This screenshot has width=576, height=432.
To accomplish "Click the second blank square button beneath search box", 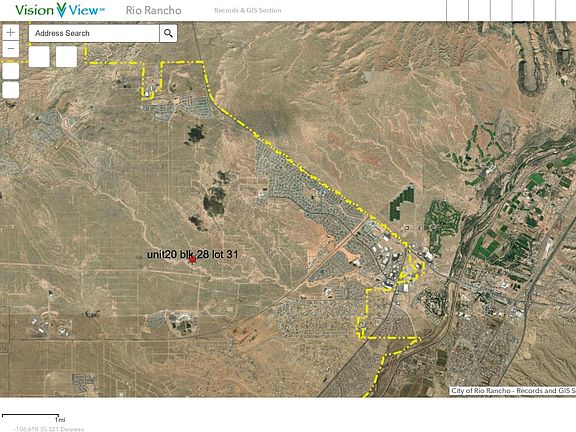I will tap(66, 57).
